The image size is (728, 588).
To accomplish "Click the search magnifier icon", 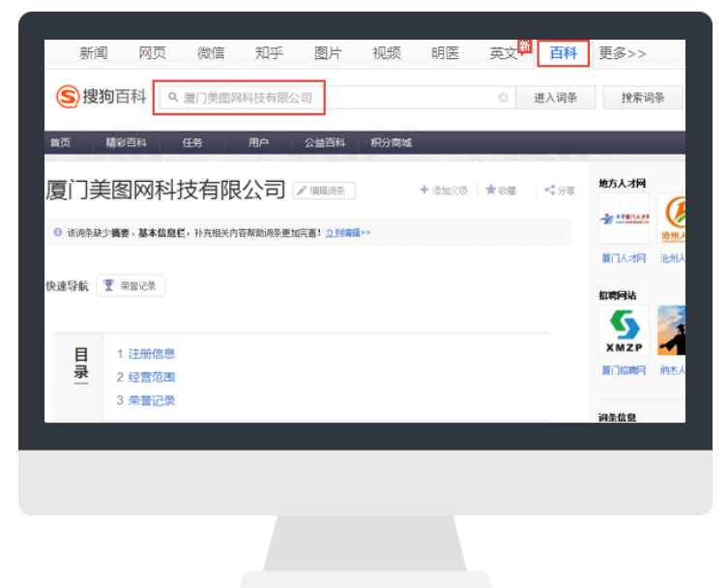I will click(x=173, y=97).
